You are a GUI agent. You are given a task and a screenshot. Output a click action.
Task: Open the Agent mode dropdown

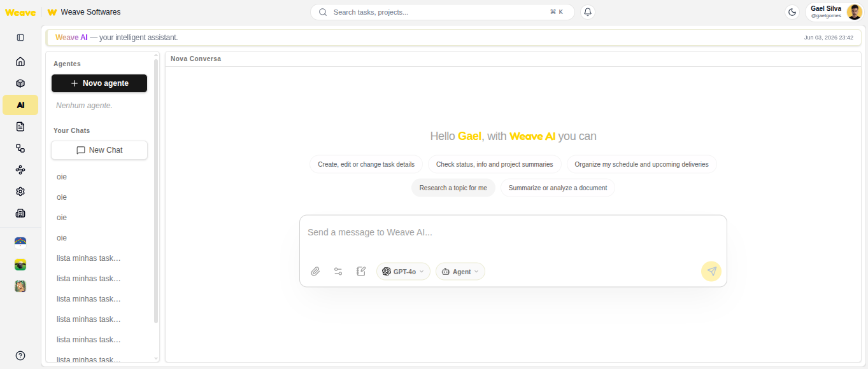point(460,272)
